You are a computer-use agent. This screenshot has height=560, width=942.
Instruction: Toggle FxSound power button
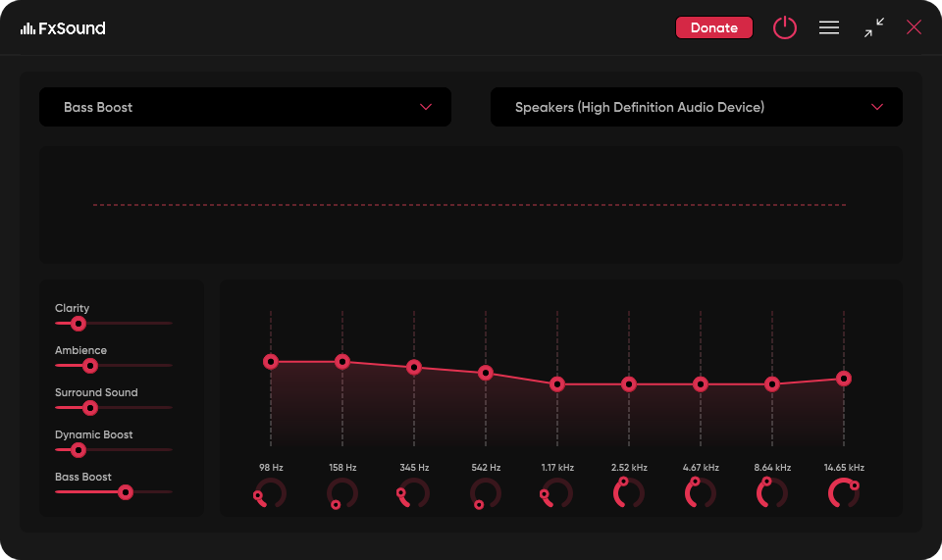click(x=785, y=27)
